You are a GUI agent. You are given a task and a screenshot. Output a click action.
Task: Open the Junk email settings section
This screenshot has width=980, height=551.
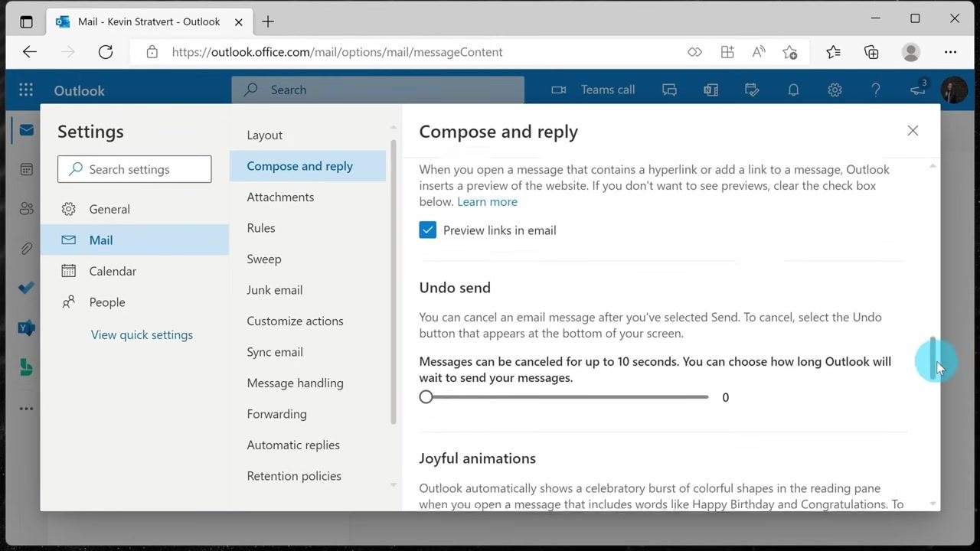[308, 290]
